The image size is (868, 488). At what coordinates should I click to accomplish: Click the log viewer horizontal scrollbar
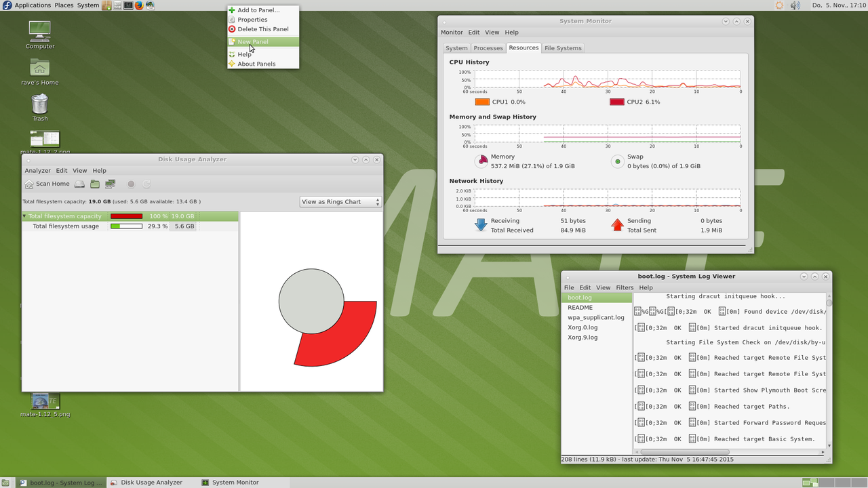point(685,451)
